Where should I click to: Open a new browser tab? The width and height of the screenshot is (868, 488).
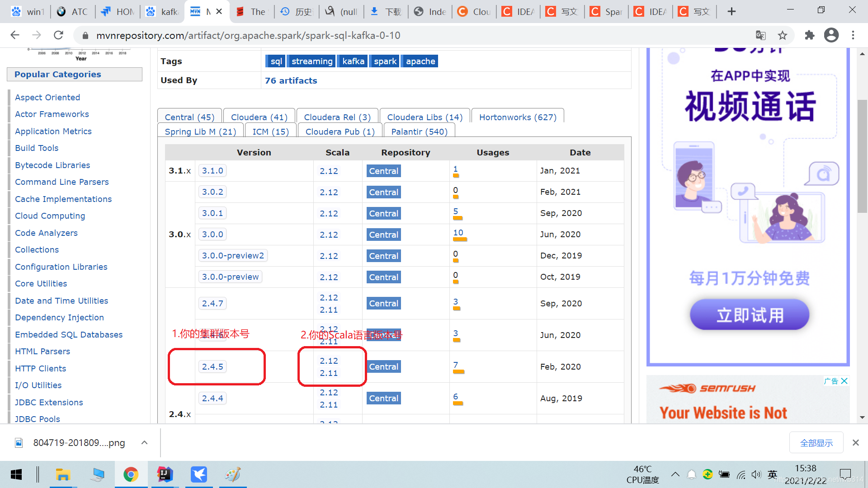[731, 12]
